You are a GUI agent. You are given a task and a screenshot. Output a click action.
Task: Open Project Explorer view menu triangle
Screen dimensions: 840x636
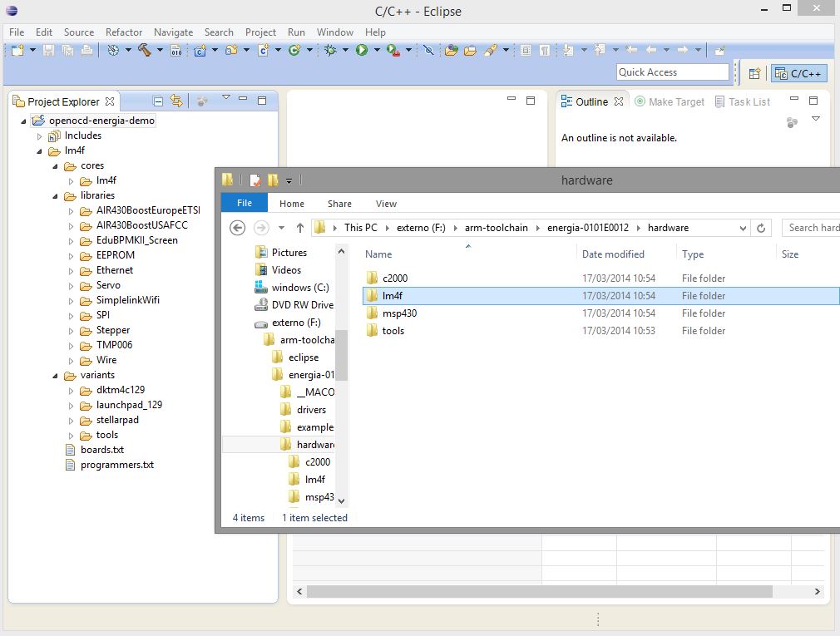coord(226,97)
